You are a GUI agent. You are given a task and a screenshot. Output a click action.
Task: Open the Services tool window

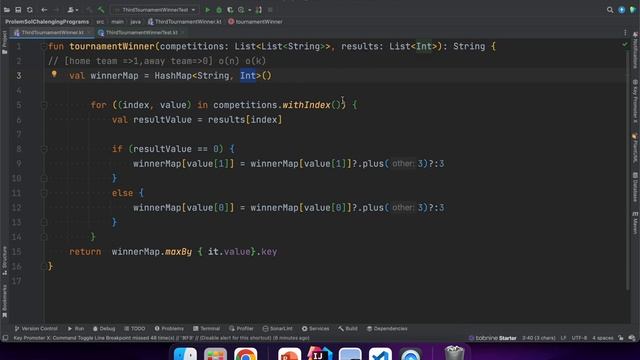tap(316, 329)
